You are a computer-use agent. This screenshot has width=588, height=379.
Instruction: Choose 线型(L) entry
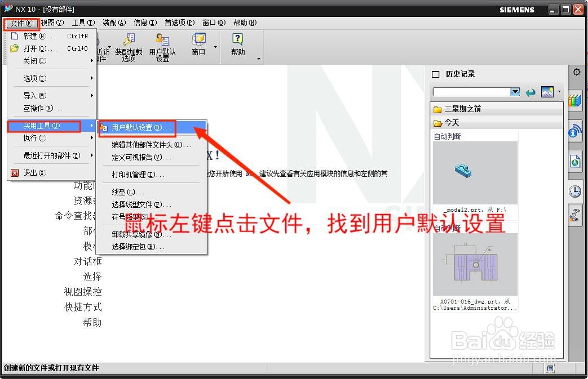tap(152, 192)
